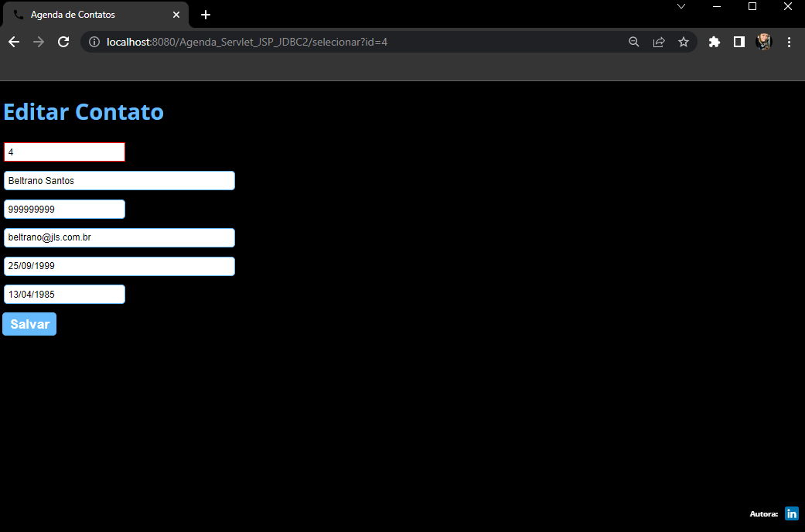Viewport: 805px width, 532px height.
Task: Close the Agenda de Contatos tab
Action: [176, 15]
